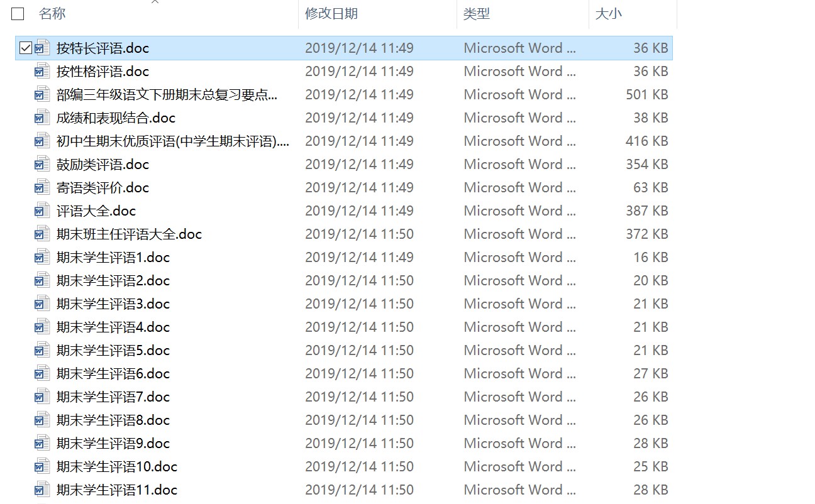Image resolution: width=815 pixels, height=504 pixels.
Task: Sort by the 修改日期 column header
Action: pyautogui.click(x=331, y=14)
